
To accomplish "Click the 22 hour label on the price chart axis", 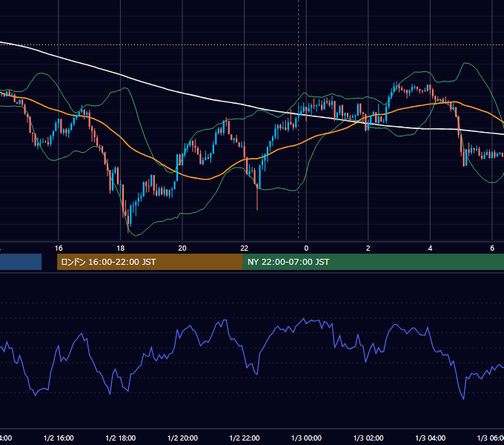I will 245,248.
